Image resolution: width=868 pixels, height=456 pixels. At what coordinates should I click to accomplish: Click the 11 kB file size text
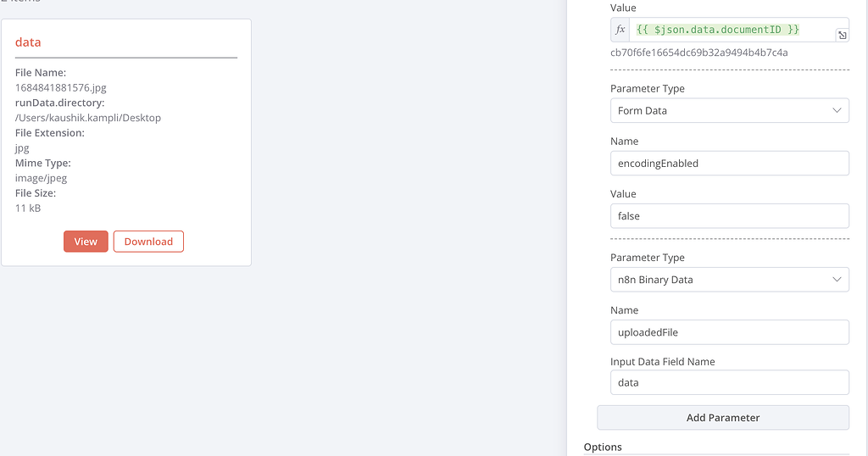pyautogui.click(x=28, y=208)
